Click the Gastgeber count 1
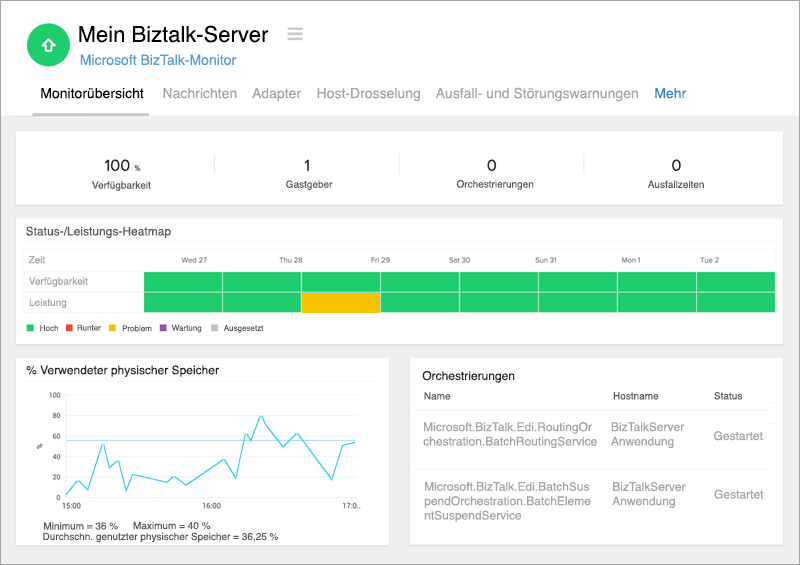800x565 pixels. coord(307,165)
